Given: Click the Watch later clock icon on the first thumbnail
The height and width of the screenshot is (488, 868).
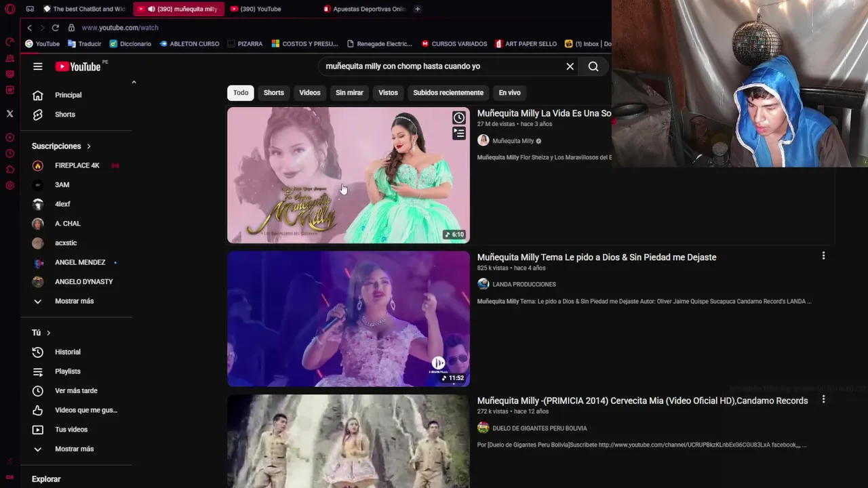Looking at the screenshot, I should tap(459, 118).
